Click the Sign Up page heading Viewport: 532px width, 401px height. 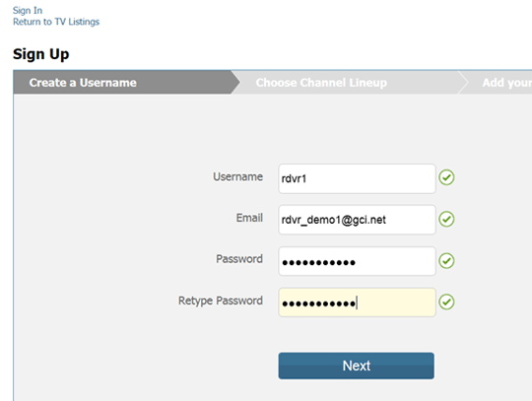[41, 54]
